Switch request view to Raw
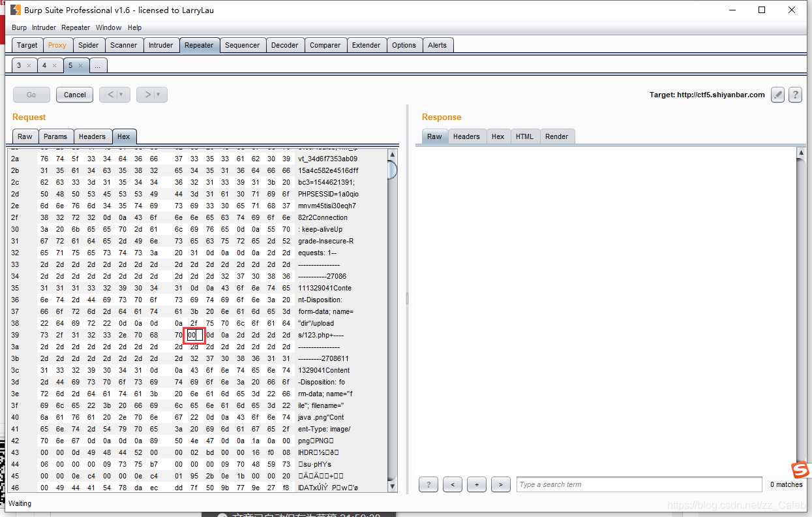Viewport: 812px width, 517px height. pos(25,136)
